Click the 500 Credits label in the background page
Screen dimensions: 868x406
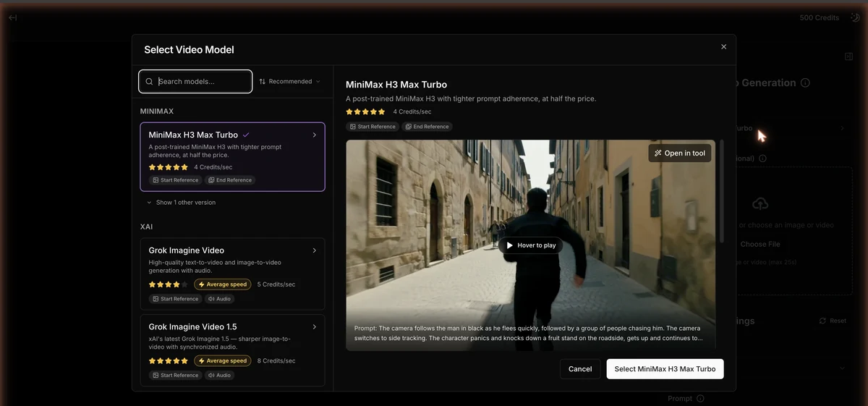[820, 17]
